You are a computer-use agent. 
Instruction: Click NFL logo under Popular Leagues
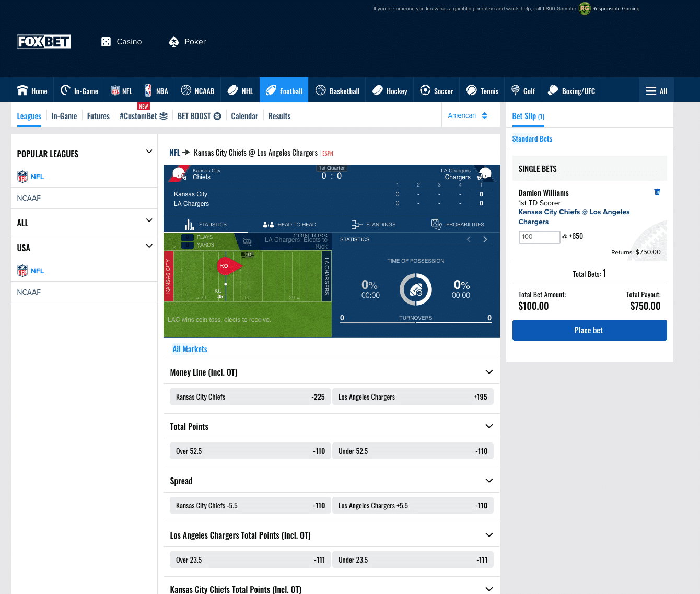click(x=22, y=177)
